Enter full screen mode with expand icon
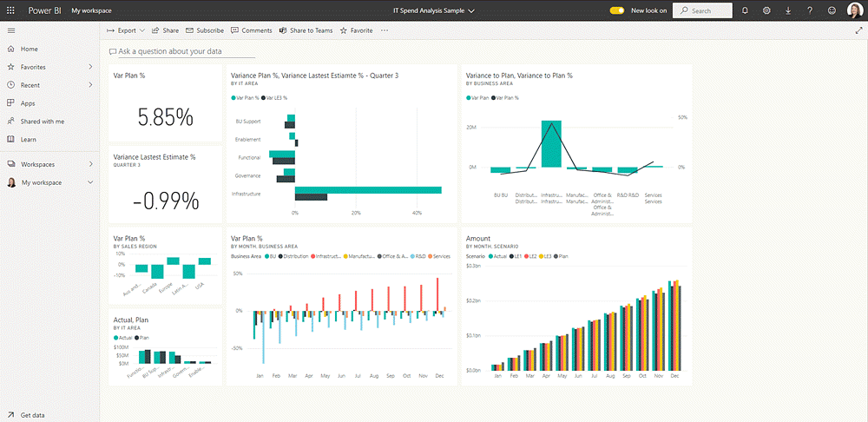The image size is (868, 422). [x=859, y=30]
